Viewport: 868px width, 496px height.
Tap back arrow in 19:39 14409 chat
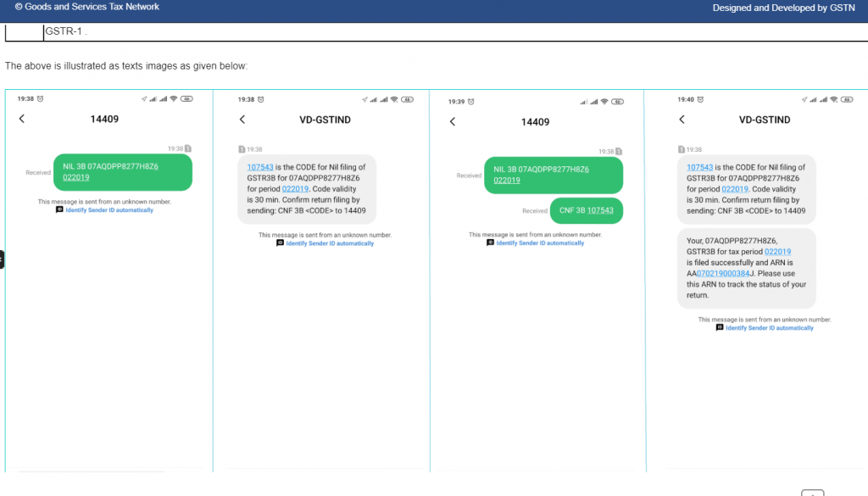[453, 122]
